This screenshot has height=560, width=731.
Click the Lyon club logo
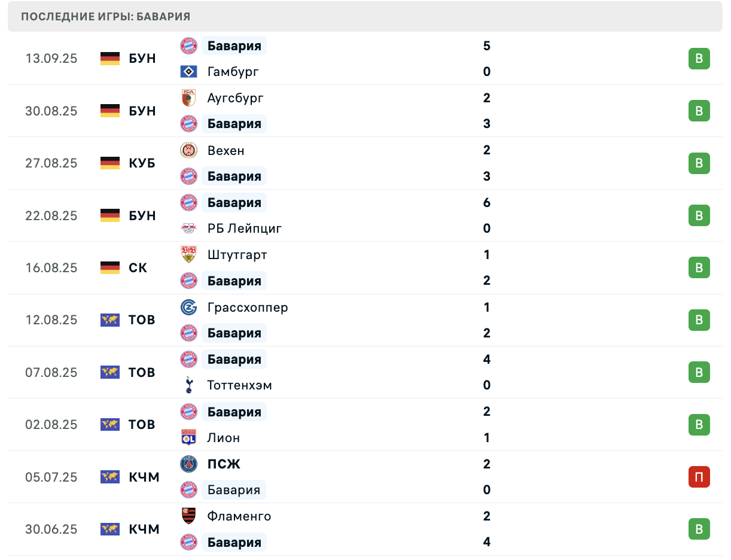point(189,438)
